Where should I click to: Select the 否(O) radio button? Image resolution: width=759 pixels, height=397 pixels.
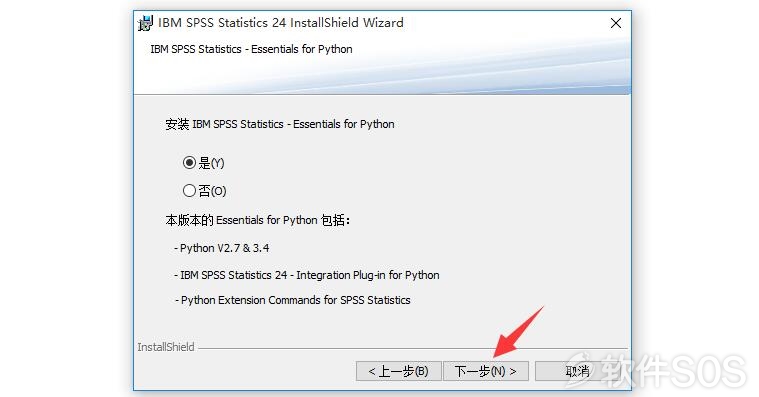pyautogui.click(x=189, y=191)
